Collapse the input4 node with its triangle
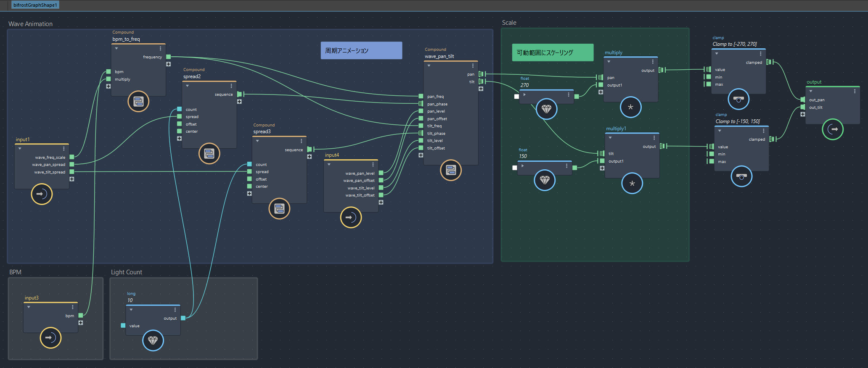This screenshot has height=368, width=868. click(x=329, y=164)
